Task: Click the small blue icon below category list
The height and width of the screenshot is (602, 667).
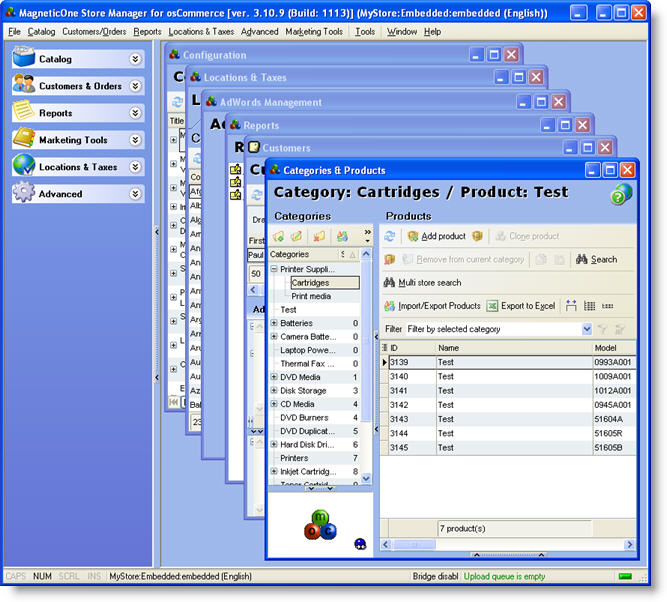Action: coord(360,544)
